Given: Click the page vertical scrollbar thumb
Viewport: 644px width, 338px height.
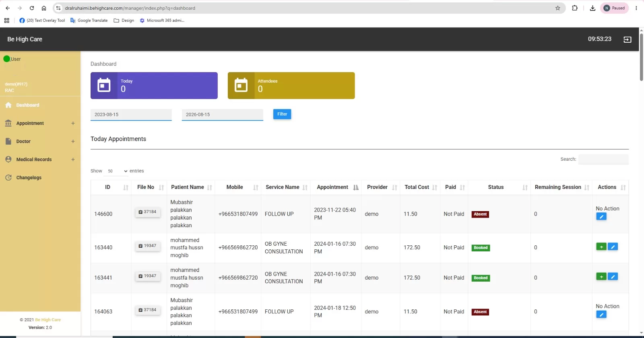Looking at the screenshot, I should point(641,57).
